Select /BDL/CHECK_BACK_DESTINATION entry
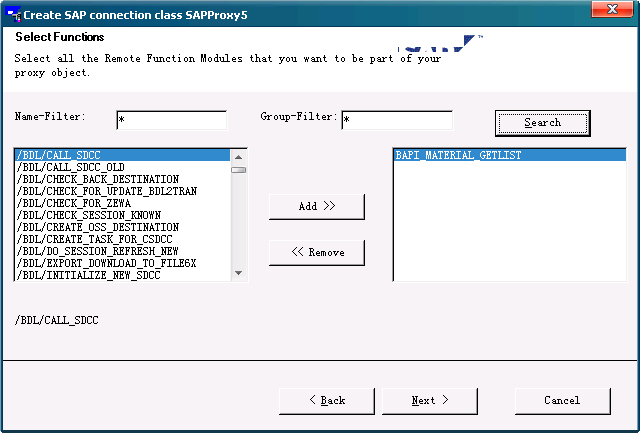 pyautogui.click(x=123, y=179)
